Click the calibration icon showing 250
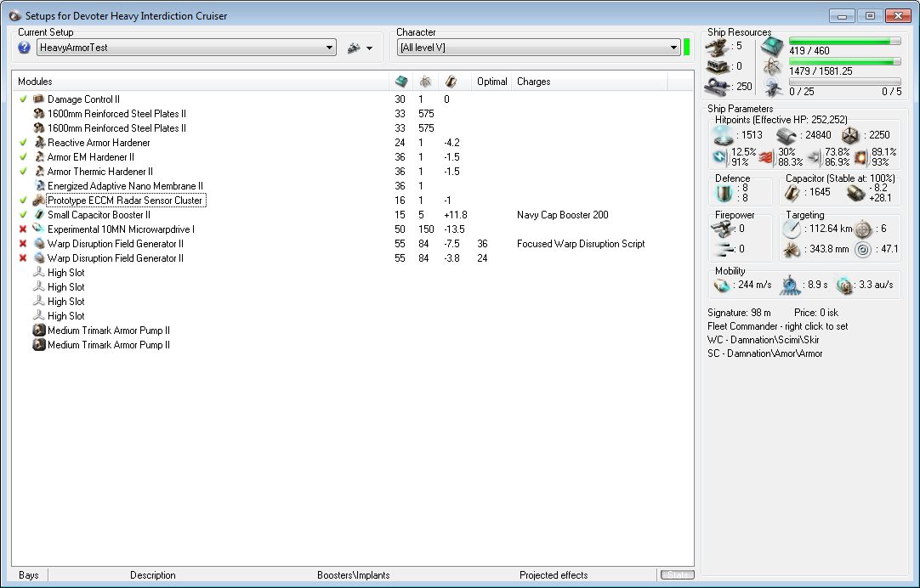 717,87
